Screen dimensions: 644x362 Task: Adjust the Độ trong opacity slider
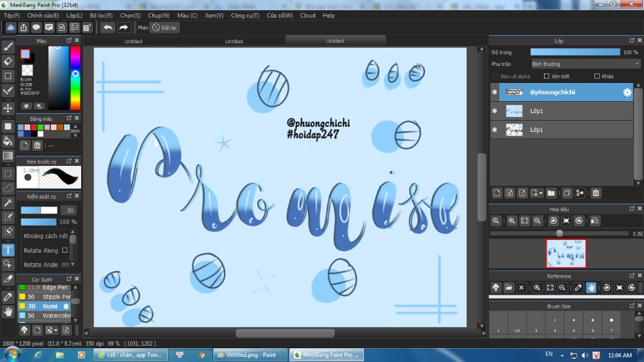(x=575, y=52)
